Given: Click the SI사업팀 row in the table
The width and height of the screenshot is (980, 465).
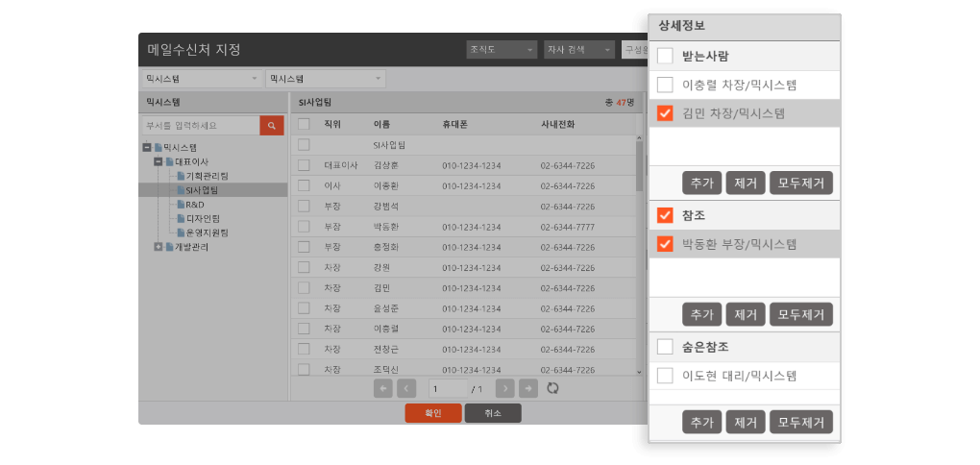Looking at the screenshot, I should pos(463,145).
